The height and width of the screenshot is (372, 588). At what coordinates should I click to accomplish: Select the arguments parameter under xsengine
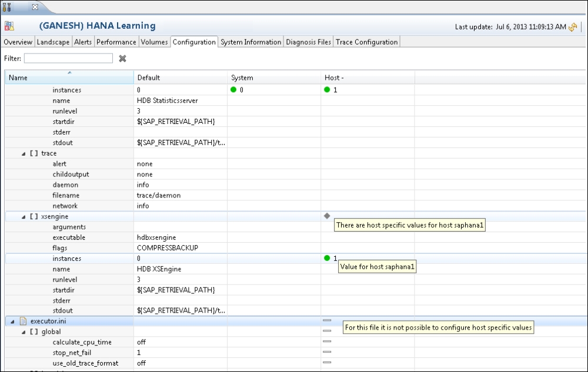click(296, 227)
